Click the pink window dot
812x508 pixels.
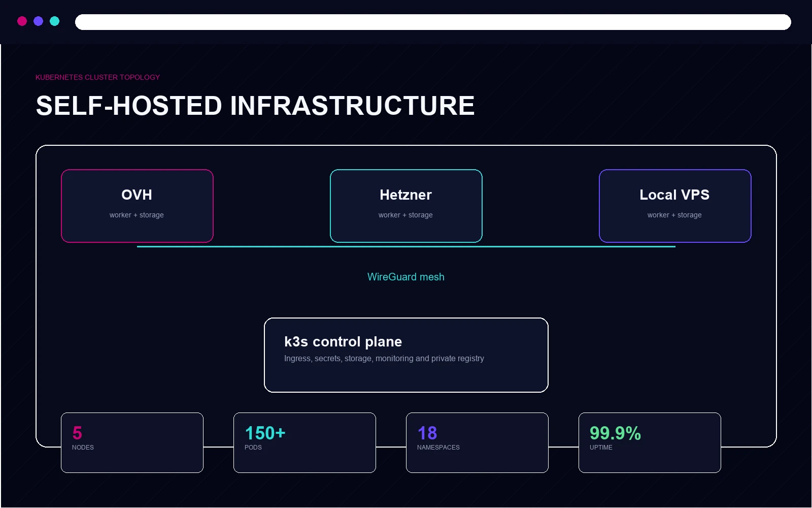(22, 21)
